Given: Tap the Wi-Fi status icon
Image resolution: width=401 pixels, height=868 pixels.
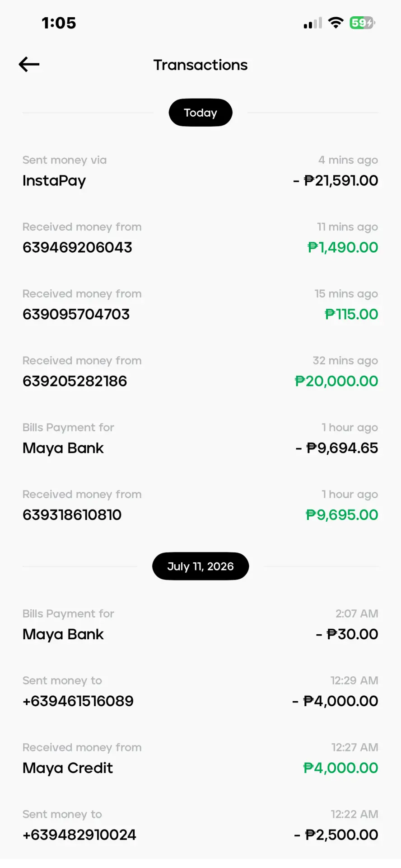Looking at the screenshot, I should [336, 23].
